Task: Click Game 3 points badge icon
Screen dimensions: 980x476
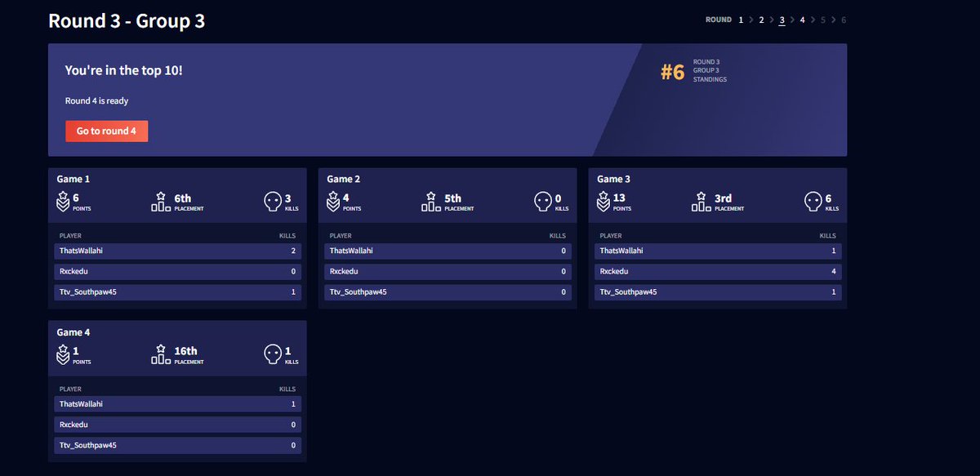Action: pos(603,202)
